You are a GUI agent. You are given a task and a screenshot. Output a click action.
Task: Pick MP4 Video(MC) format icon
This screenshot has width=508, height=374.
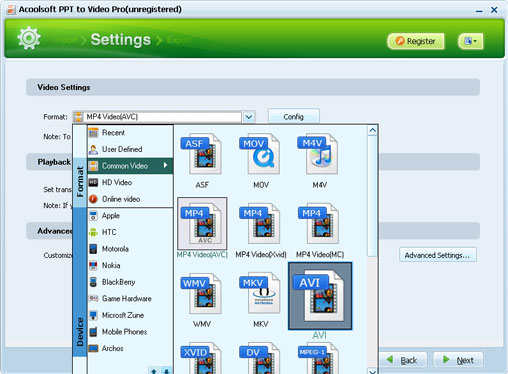(x=319, y=224)
